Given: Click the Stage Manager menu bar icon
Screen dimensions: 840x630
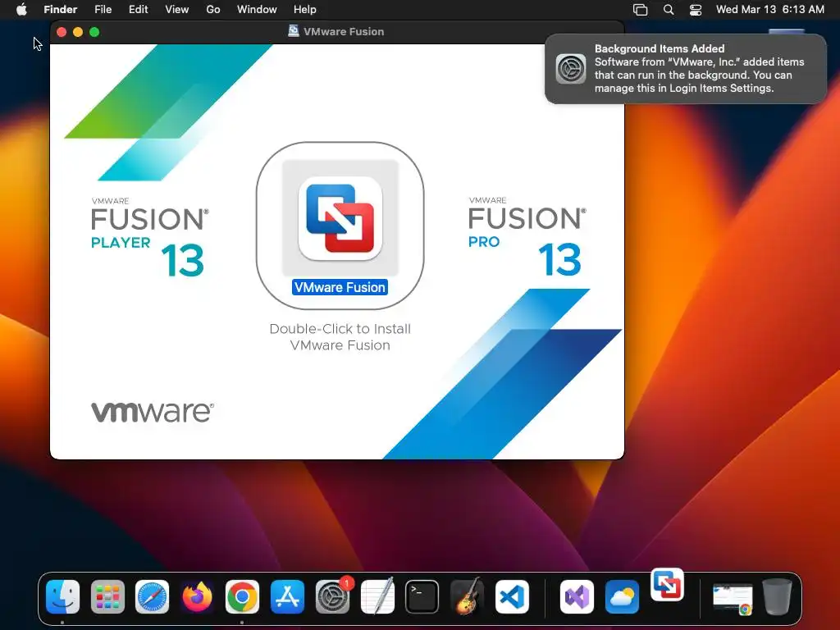Looking at the screenshot, I should pyautogui.click(x=640, y=10).
